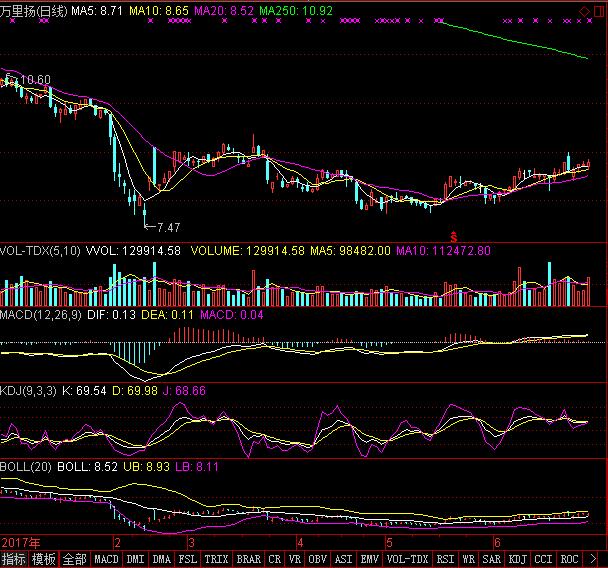The image size is (608, 568).
Task: Click month 2 on the time axis
Action: 117,543
